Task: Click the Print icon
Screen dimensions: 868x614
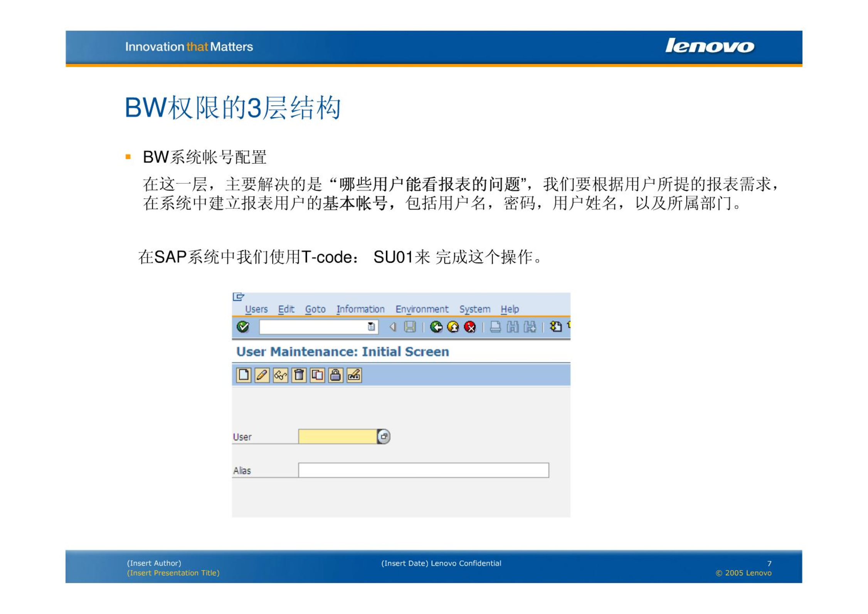Action: (495, 327)
